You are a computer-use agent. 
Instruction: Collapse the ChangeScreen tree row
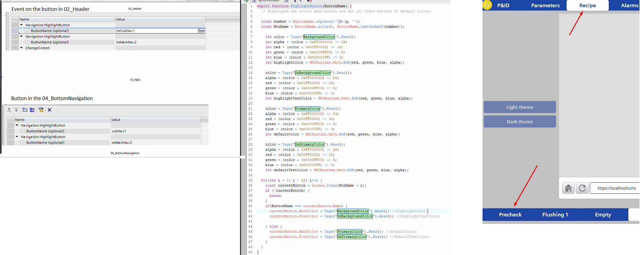(21, 48)
